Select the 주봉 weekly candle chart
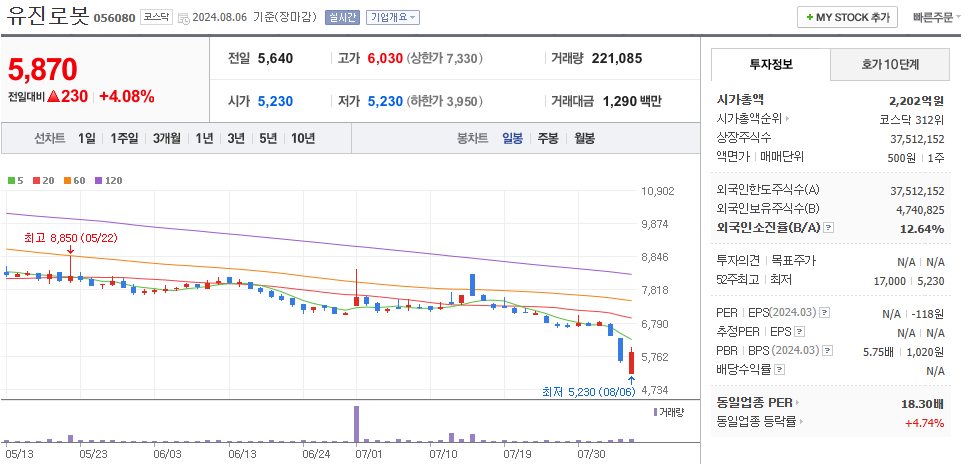Viewport: 967px width, 464px height. (x=548, y=138)
